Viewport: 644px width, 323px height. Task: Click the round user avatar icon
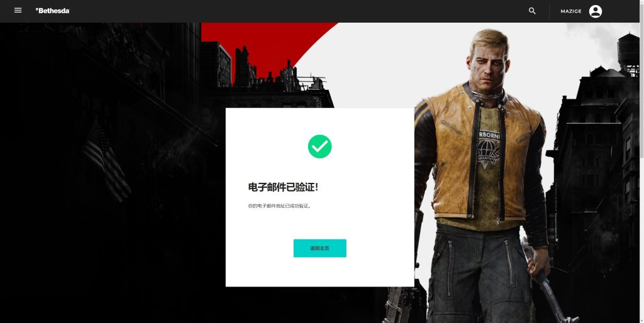595,11
